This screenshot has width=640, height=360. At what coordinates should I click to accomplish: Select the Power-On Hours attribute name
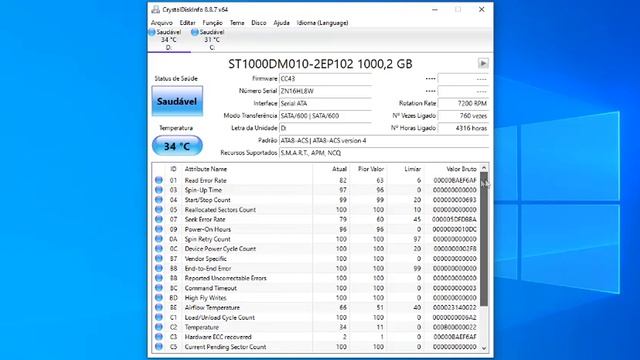click(208, 229)
